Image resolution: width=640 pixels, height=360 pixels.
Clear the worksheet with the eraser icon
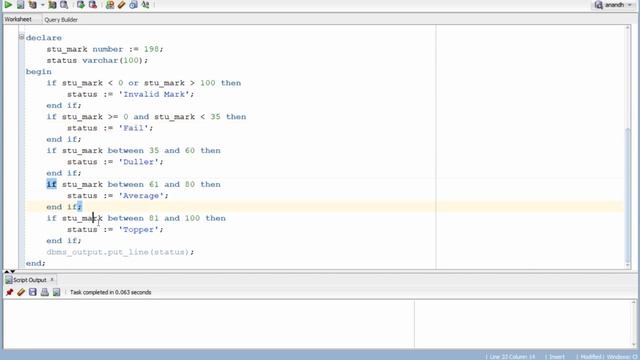tap(122, 5)
